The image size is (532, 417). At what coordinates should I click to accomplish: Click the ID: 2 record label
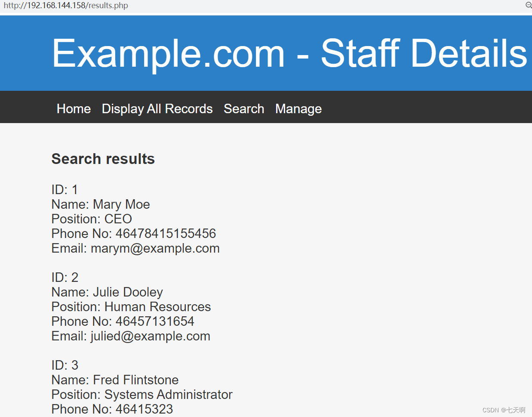point(65,278)
